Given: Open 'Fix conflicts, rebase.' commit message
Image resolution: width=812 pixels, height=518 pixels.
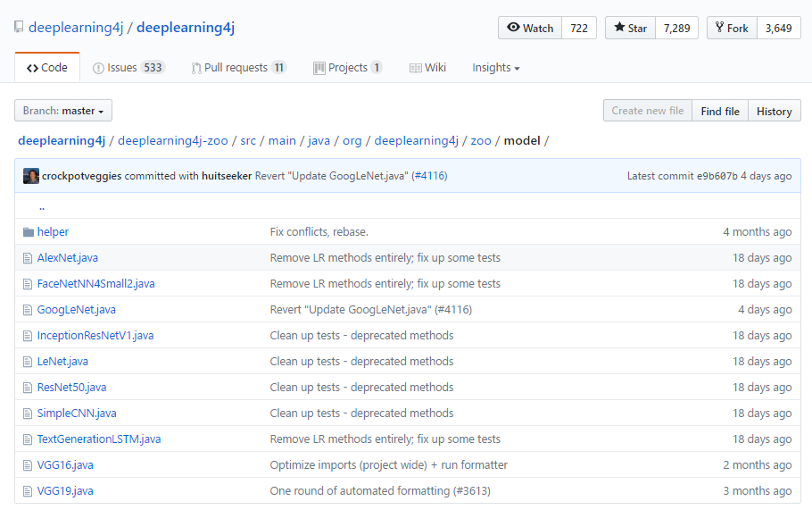Looking at the screenshot, I should tap(319, 232).
